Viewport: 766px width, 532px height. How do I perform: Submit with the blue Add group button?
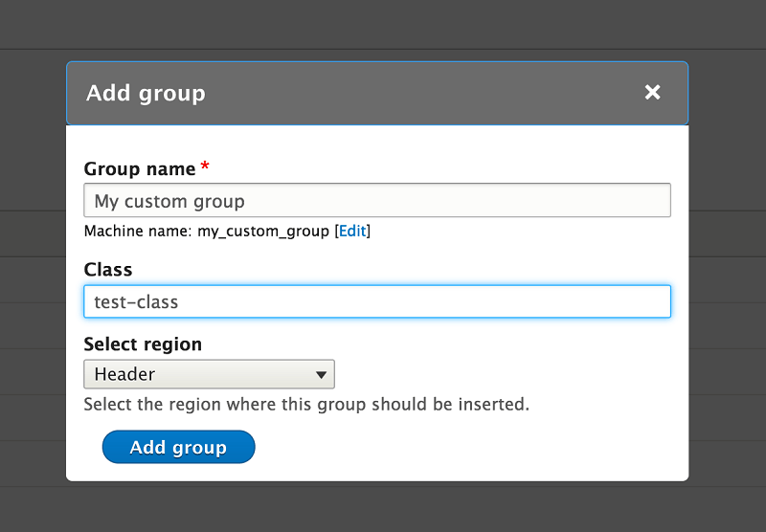pyautogui.click(x=178, y=447)
